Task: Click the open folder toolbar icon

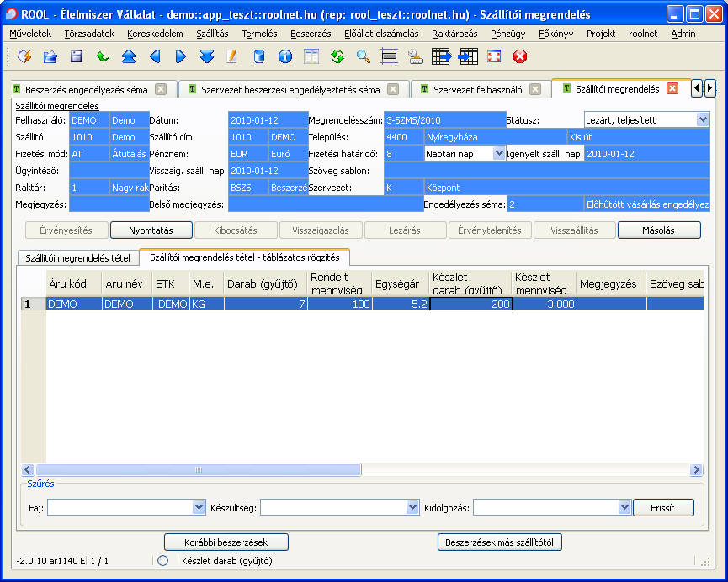Action: [x=50, y=56]
